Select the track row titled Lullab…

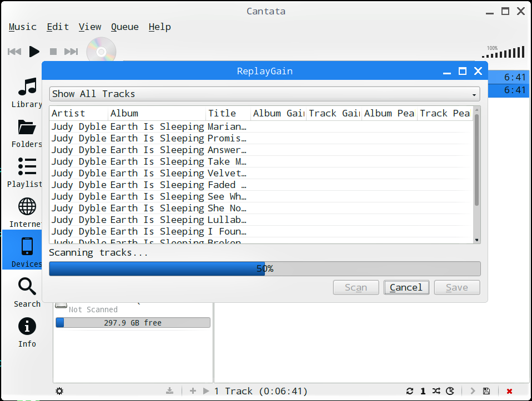pyautogui.click(x=261, y=220)
